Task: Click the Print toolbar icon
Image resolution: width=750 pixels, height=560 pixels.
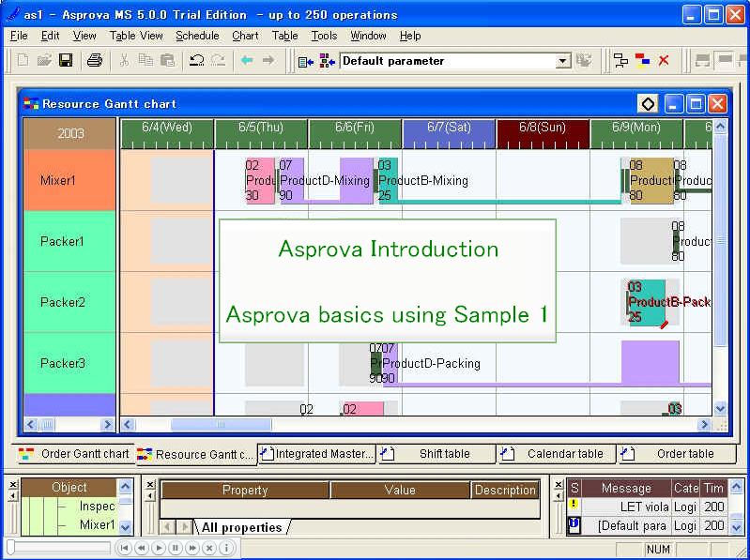Action: click(95, 60)
